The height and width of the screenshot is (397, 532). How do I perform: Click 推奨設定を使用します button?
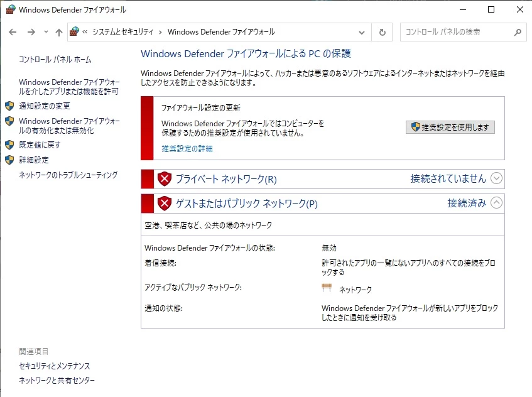450,128
